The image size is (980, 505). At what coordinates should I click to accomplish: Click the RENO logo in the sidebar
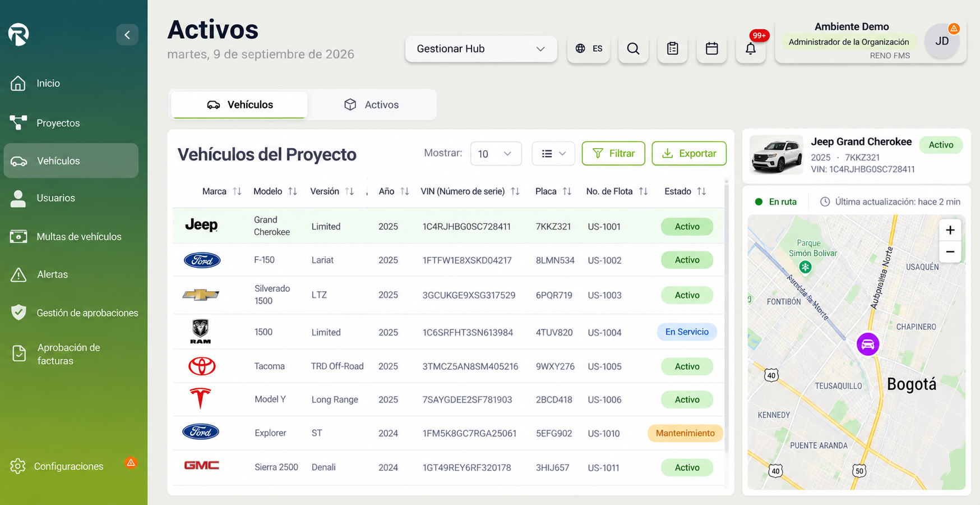pyautogui.click(x=19, y=34)
